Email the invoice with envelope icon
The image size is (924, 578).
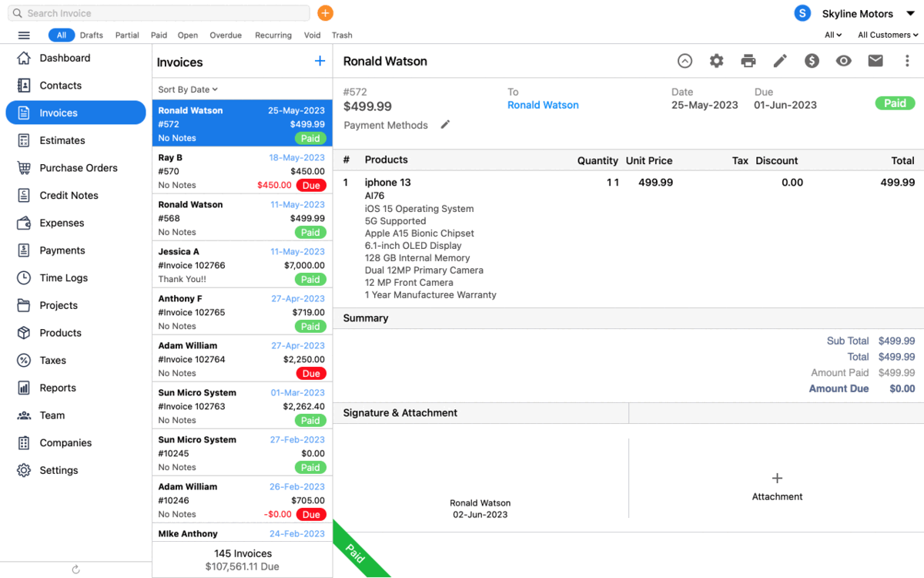point(875,61)
